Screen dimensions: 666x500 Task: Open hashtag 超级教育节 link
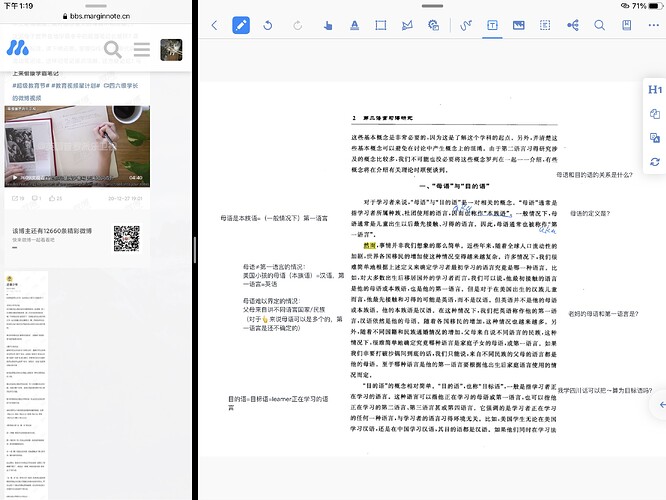[31, 85]
